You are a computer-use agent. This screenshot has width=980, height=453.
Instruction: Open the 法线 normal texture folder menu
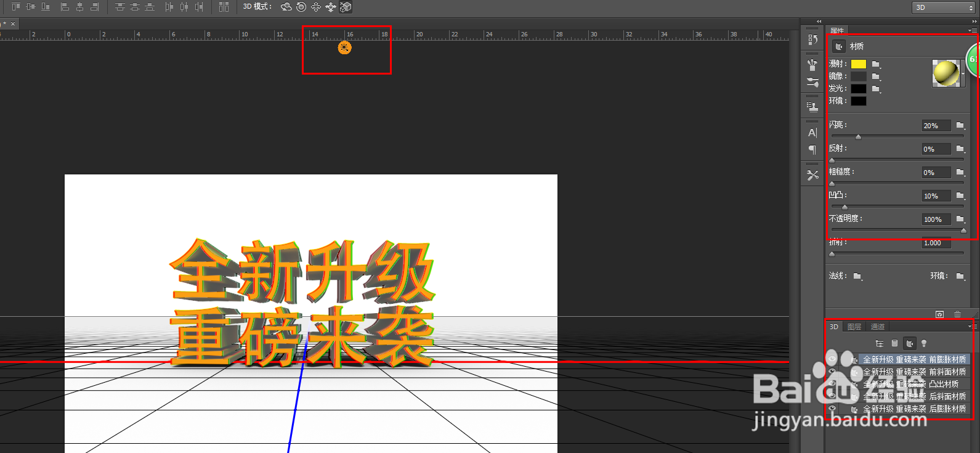pyautogui.click(x=857, y=276)
